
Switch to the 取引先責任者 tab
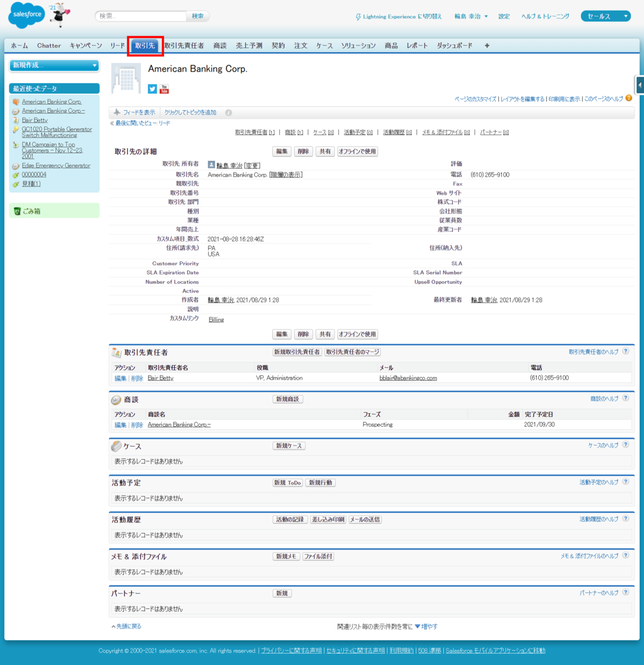[x=184, y=45]
